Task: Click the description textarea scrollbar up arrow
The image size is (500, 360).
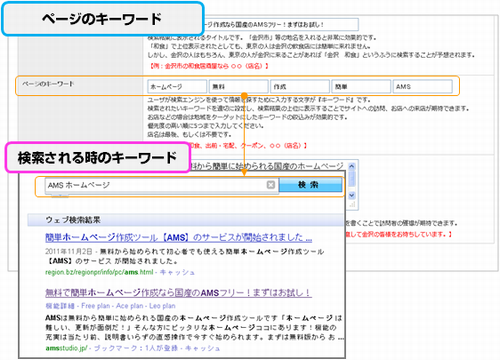Action: pyautogui.click(x=352, y=166)
